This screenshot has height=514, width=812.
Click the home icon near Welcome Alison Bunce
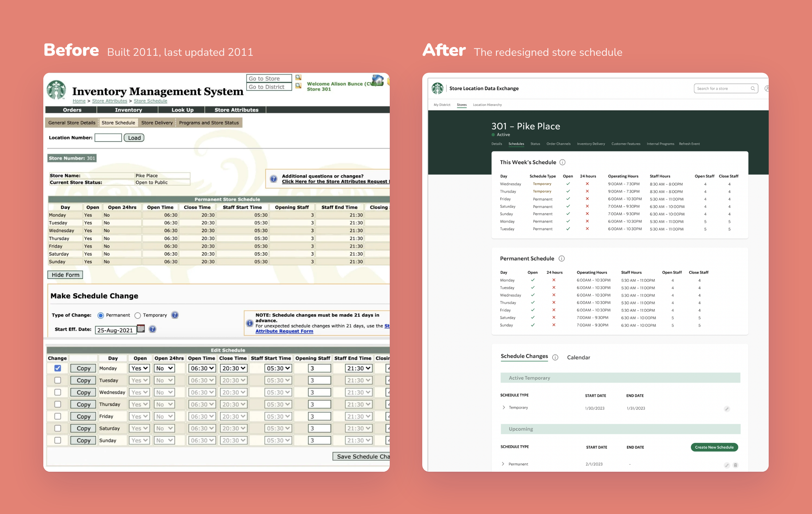click(378, 80)
